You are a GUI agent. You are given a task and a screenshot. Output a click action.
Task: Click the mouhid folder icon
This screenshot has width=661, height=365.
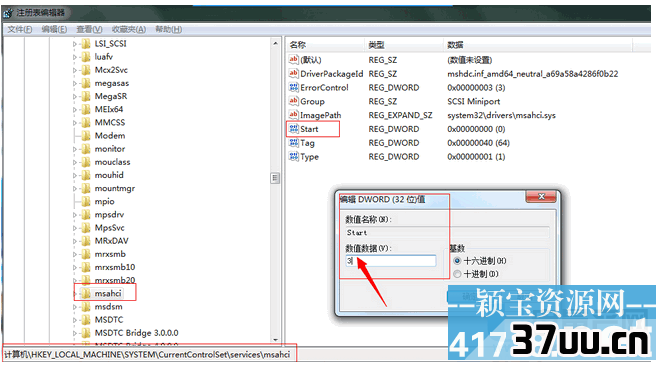pyautogui.click(x=86, y=175)
